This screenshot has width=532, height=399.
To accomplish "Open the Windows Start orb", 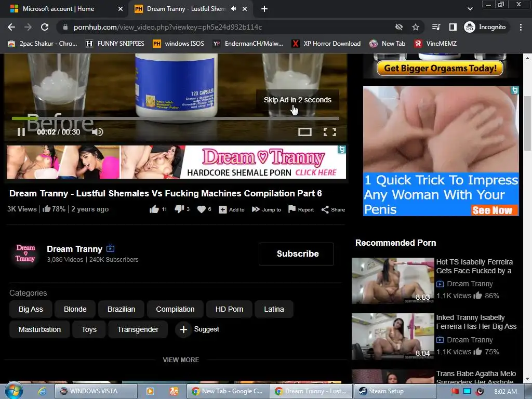I will (14, 391).
